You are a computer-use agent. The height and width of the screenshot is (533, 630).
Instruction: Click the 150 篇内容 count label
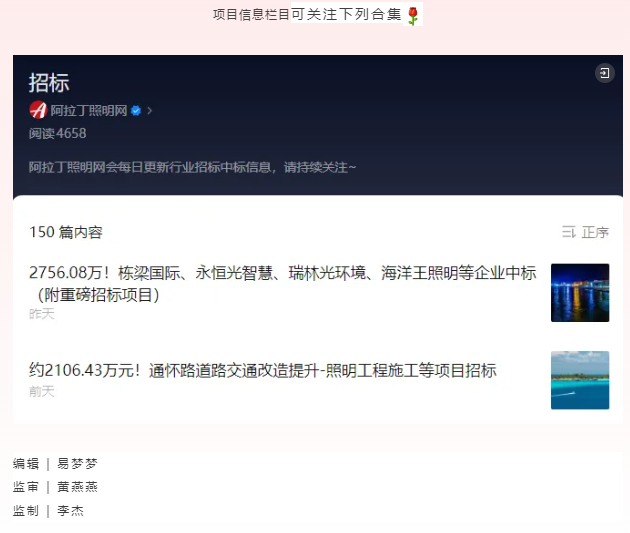pos(66,232)
